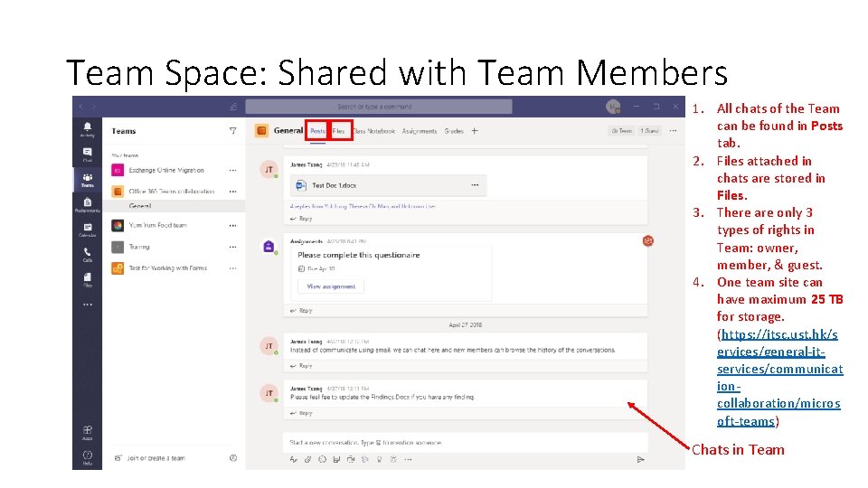Reply to the questionnaire assignment post
The width and height of the screenshot is (868, 488).
[302, 310]
